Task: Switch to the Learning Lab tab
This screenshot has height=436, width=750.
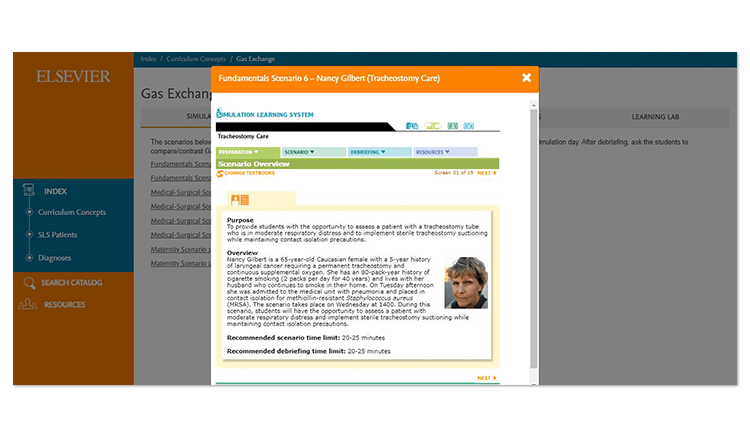Action: 655,117
